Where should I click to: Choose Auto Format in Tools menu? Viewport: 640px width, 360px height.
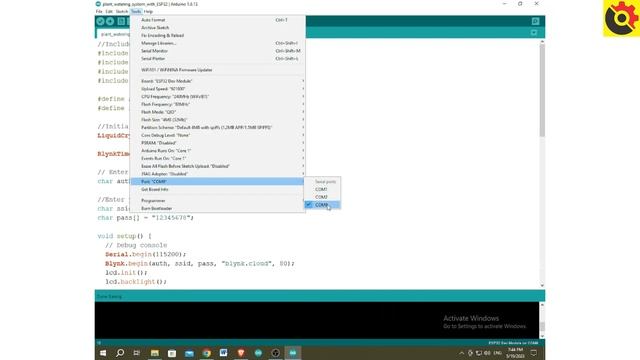coord(218,20)
